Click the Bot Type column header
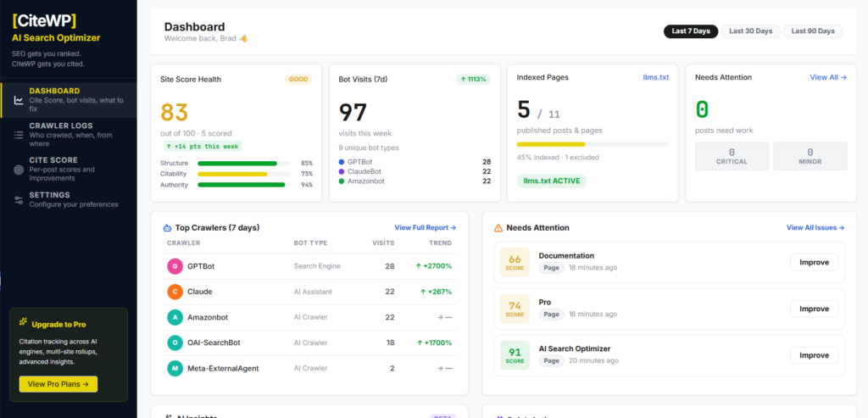 coord(310,243)
